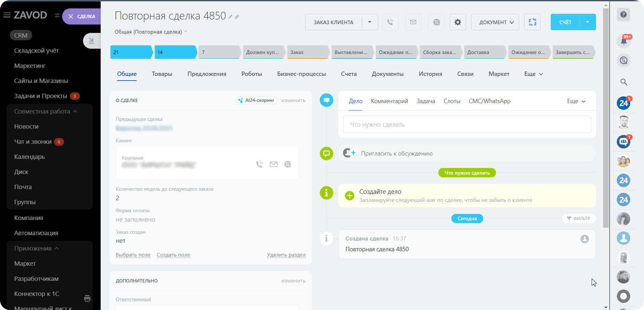Open the email icon next to the phone
644x310 pixels.
click(413, 22)
